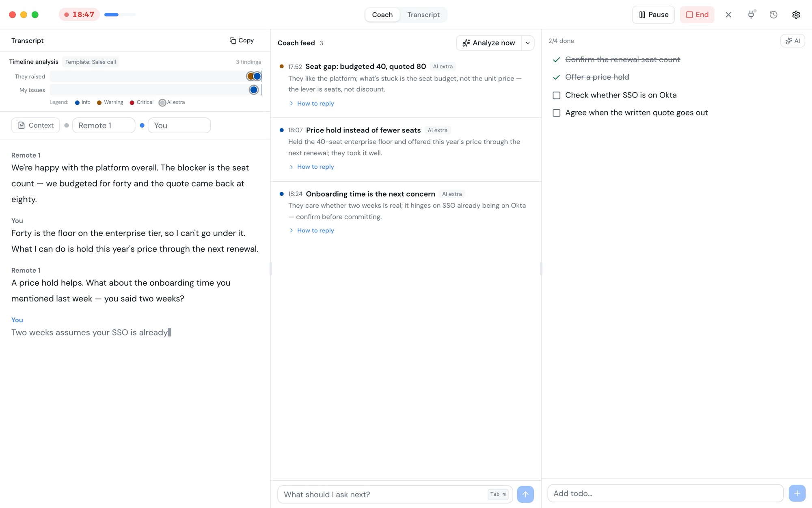Click the Warning legend item
Viewport: 812px width, 508px height.
tap(110, 102)
